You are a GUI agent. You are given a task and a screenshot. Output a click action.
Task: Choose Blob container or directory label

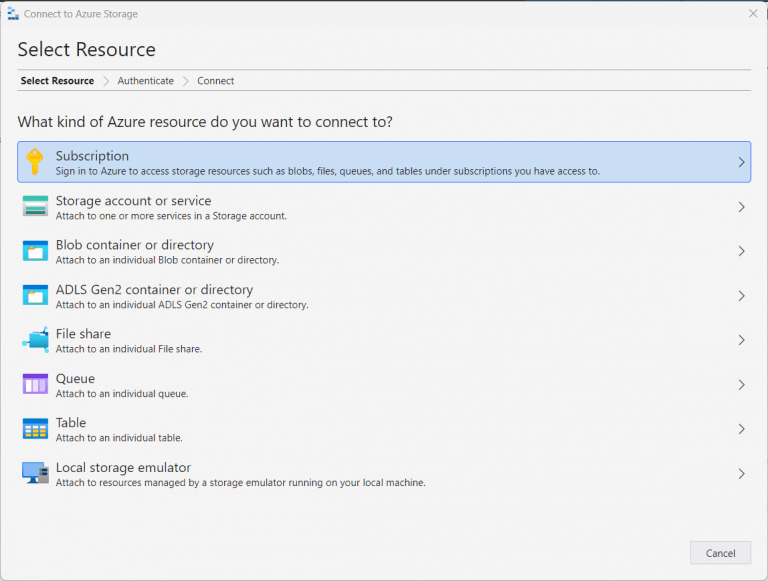[134, 245]
